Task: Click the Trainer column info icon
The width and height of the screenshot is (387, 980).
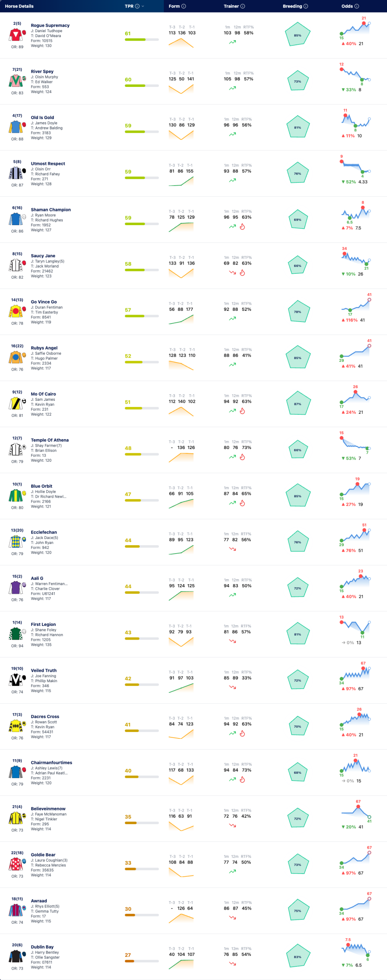Action: pos(243,6)
